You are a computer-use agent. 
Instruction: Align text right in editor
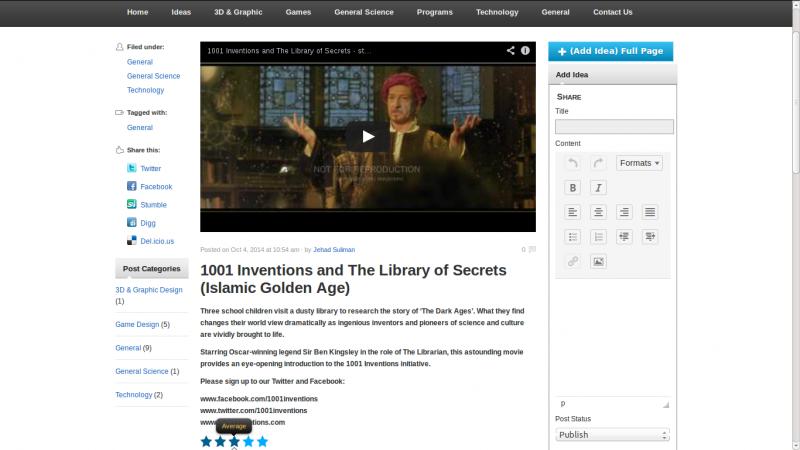click(x=624, y=212)
